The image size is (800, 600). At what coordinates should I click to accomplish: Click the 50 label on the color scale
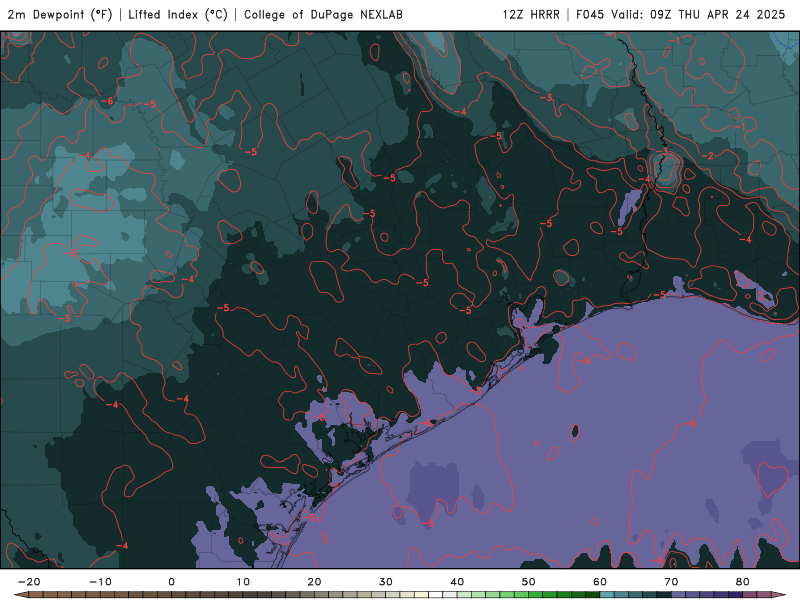[x=529, y=582]
